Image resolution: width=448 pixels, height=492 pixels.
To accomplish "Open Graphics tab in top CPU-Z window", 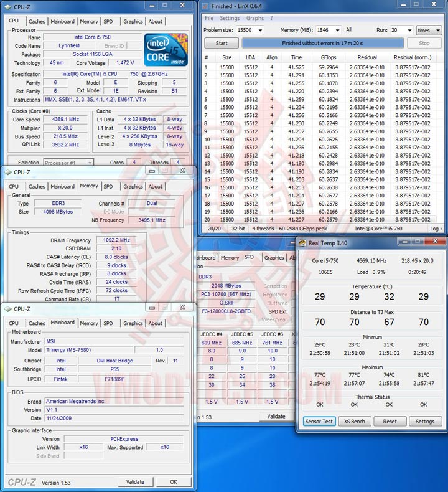I will [133, 21].
